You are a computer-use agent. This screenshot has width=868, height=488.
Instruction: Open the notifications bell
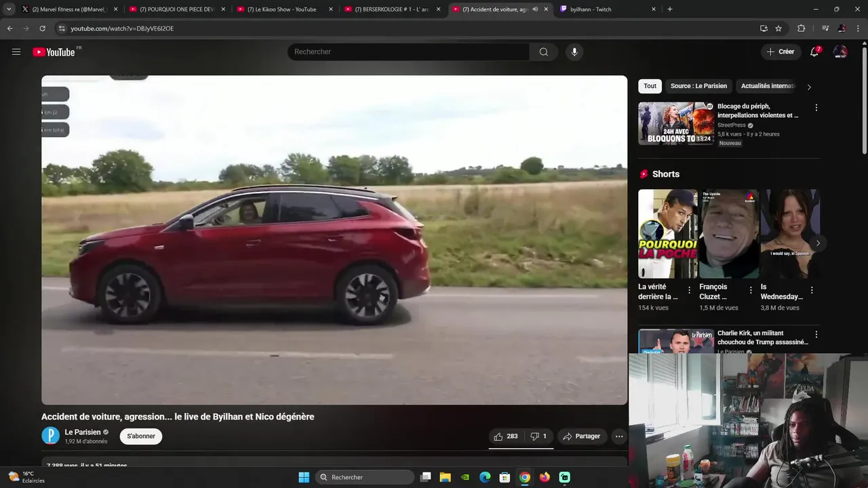click(815, 52)
